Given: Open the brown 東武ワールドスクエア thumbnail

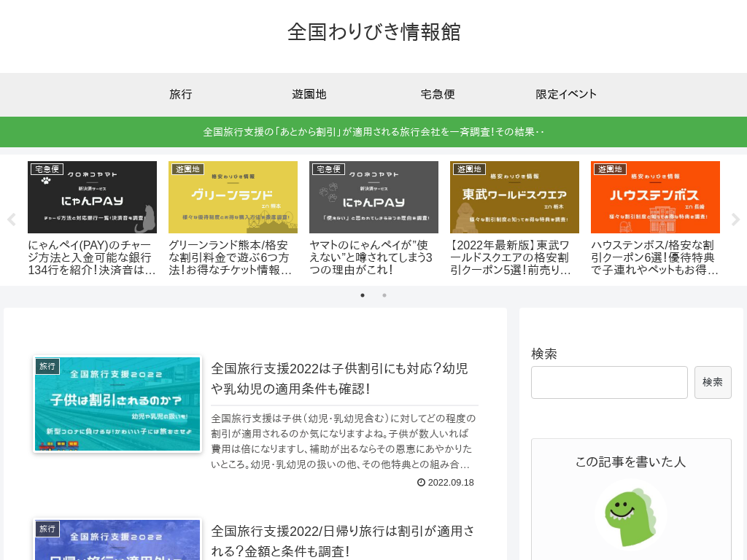Looking at the screenshot, I should 514,197.
